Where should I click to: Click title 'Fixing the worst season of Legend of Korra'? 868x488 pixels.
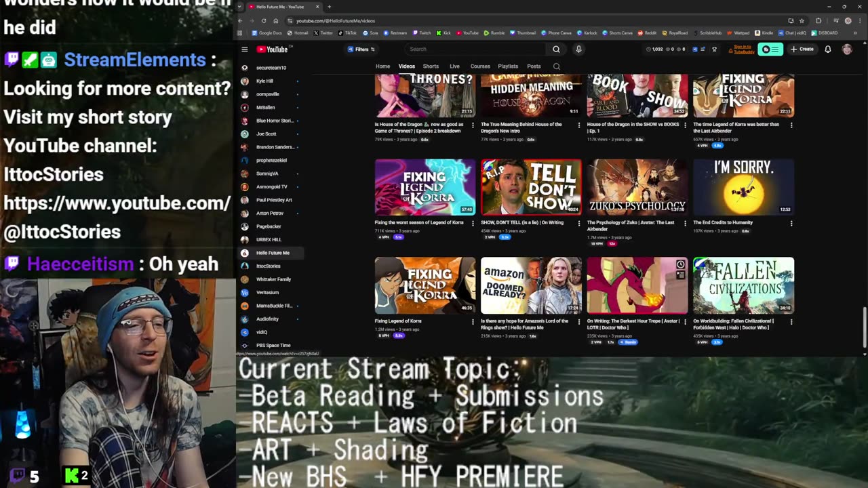(419, 223)
